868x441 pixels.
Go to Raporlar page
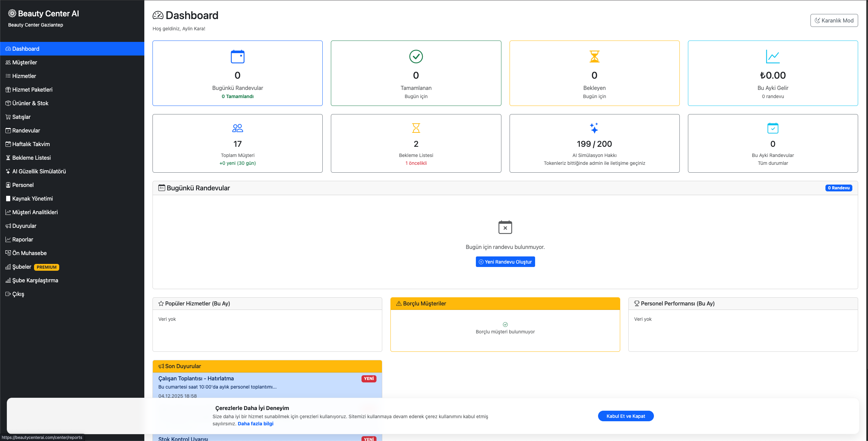[x=22, y=239]
